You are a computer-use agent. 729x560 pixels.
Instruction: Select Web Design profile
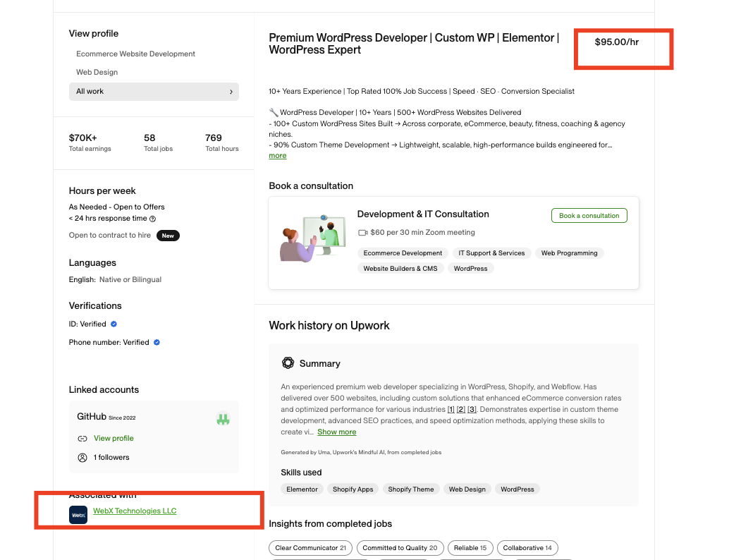pos(97,73)
